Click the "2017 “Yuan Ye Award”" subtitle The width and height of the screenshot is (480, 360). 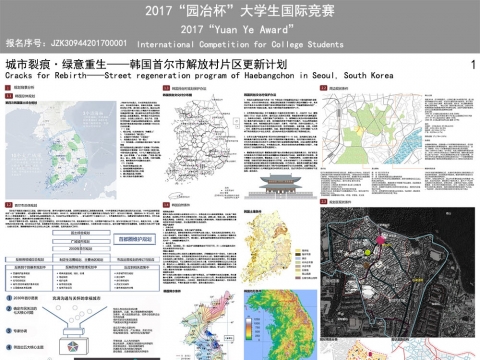coord(237,29)
